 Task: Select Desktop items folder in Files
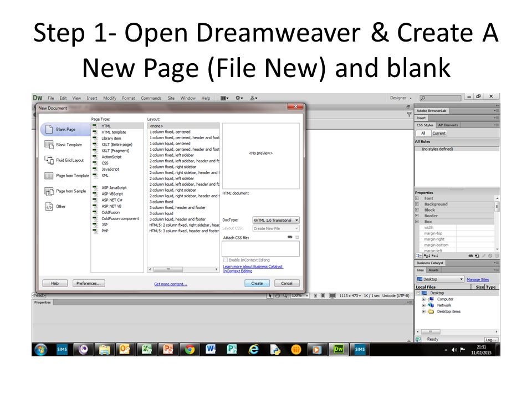click(448, 311)
